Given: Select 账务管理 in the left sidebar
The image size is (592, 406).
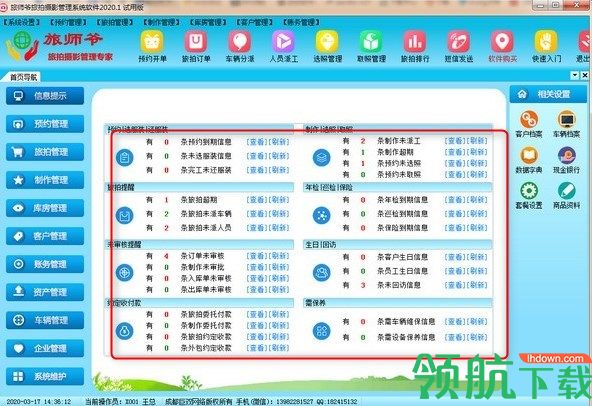Looking at the screenshot, I should (45, 264).
